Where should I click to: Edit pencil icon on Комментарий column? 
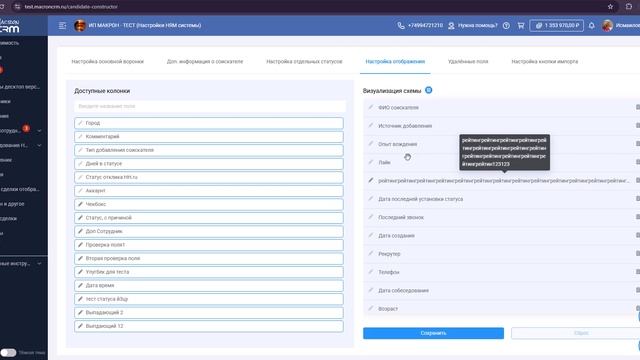(x=80, y=136)
